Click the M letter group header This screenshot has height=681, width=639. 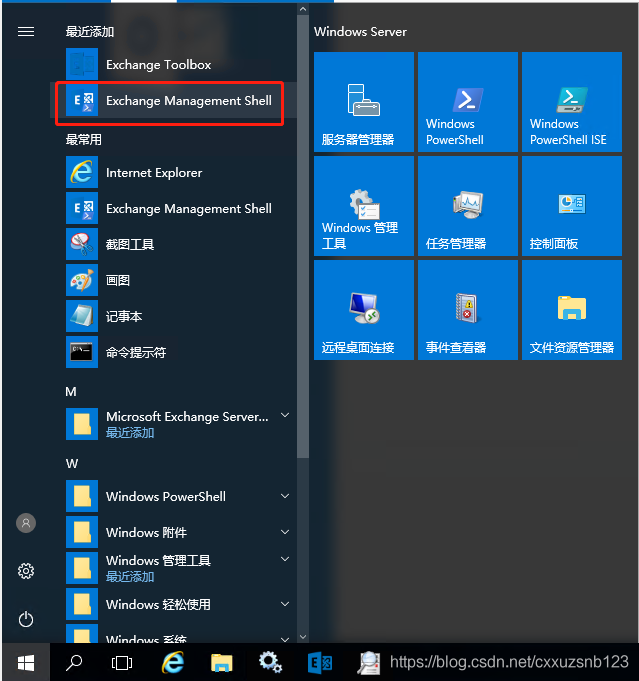point(71,392)
